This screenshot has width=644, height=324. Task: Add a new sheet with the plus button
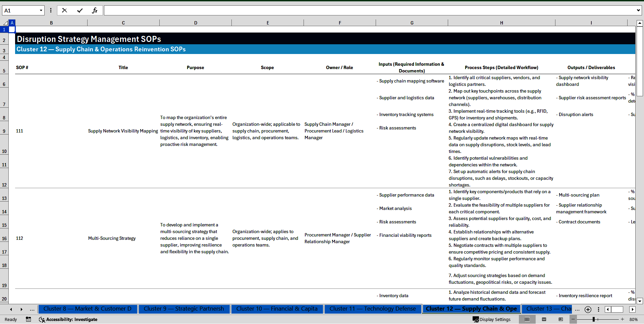[x=588, y=310]
